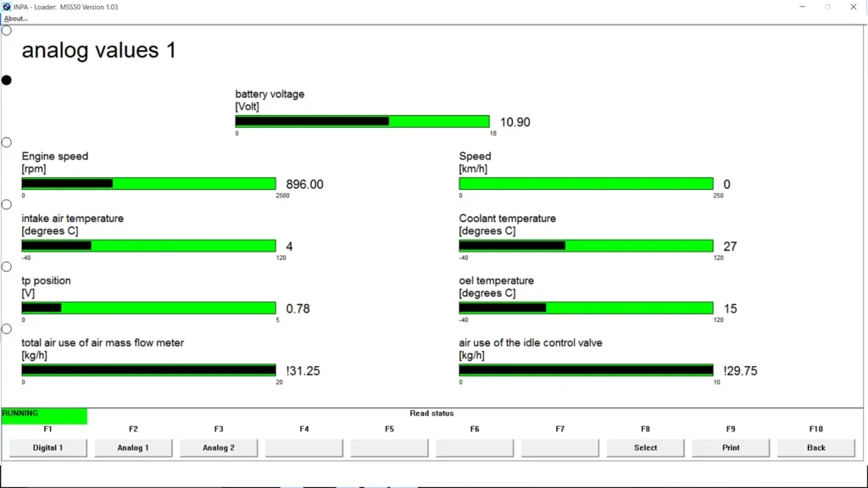This screenshot has height=488, width=868.
Task: Click the green RUNNING status indicator
Action: pyautogui.click(x=44, y=416)
